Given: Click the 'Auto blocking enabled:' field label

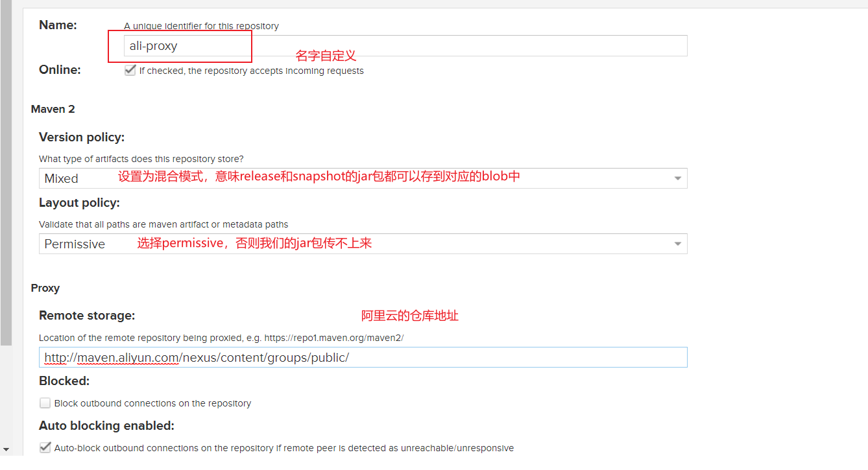Looking at the screenshot, I should point(106,426).
